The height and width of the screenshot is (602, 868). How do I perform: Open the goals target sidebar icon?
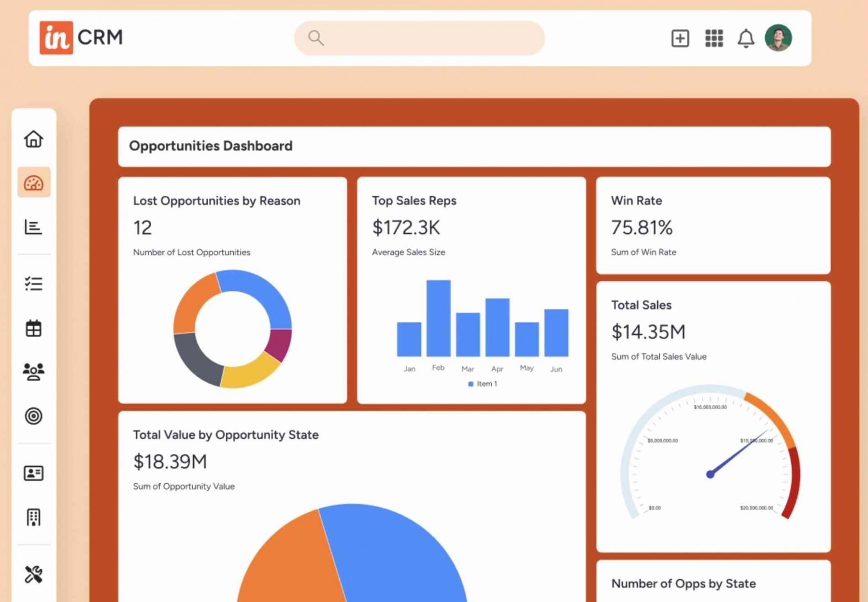33,416
